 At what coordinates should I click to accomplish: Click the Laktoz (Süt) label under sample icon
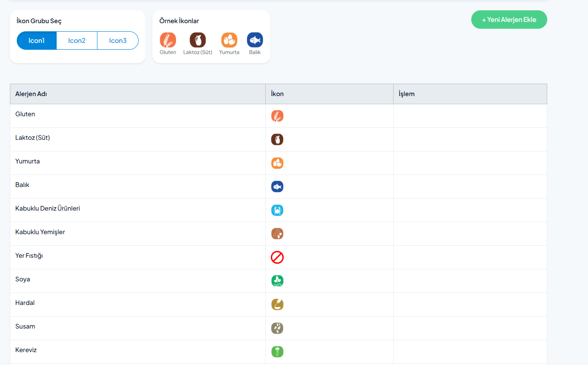coord(198,52)
